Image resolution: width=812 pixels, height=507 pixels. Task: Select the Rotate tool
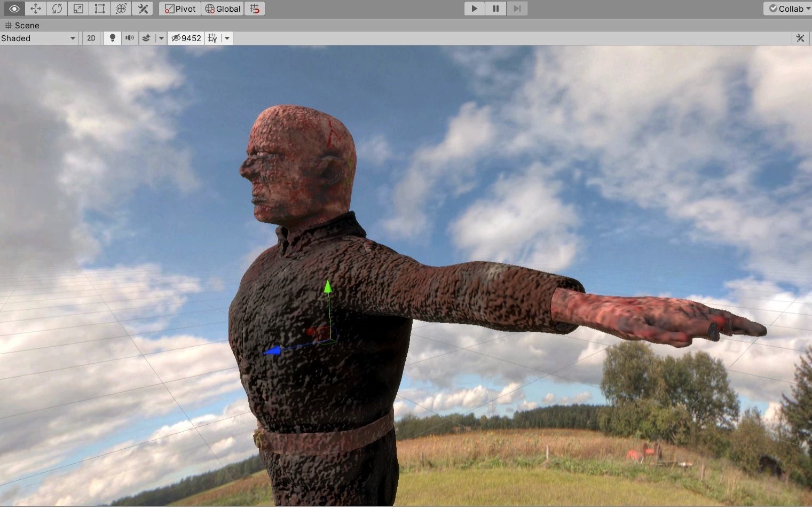[x=57, y=9]
